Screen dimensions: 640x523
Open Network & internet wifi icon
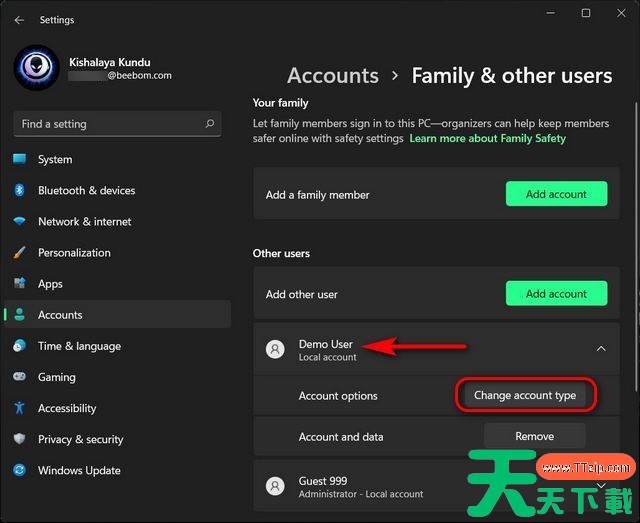pyautogui.click(x=19, y=221)
